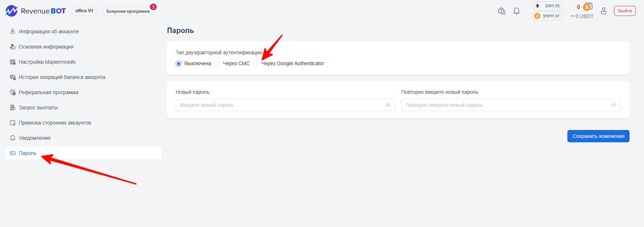Focus the Новый пароль input field
The image size is (644, 227).
point(285,105)
